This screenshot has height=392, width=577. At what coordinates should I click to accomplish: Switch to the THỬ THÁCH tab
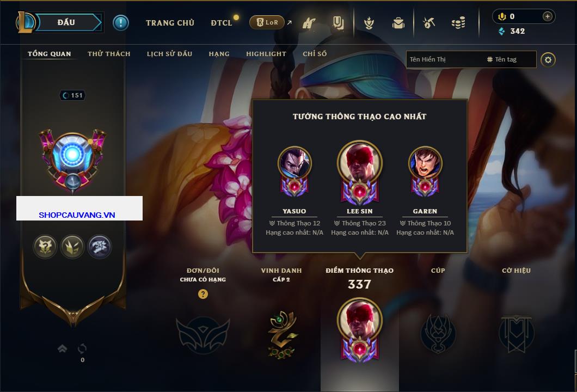pyautogui.click(x=109, y=54)
